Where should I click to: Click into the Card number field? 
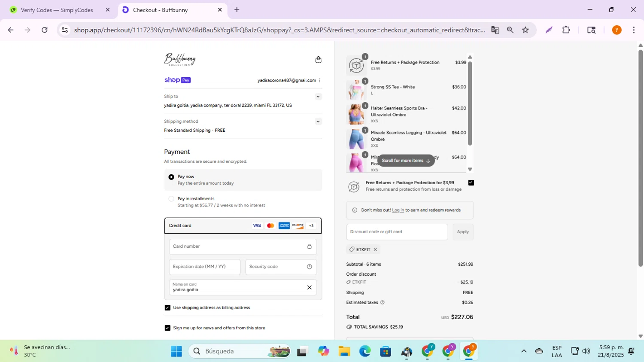pyautogui.click(x=243, y=247)
